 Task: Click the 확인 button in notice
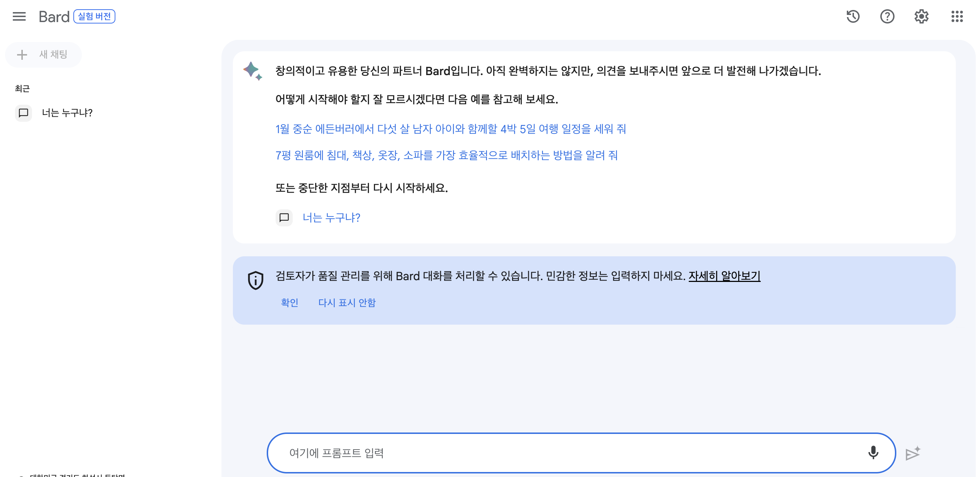click(290, 303)
